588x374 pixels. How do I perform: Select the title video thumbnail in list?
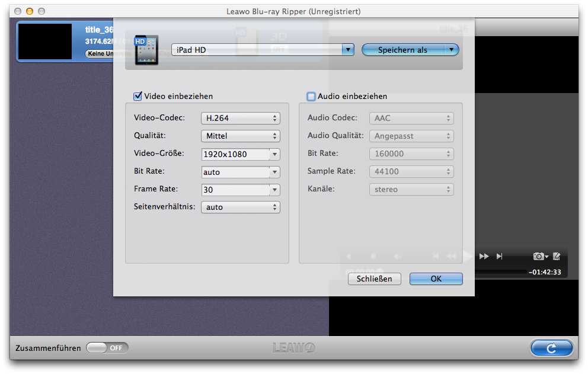(45, 41)
